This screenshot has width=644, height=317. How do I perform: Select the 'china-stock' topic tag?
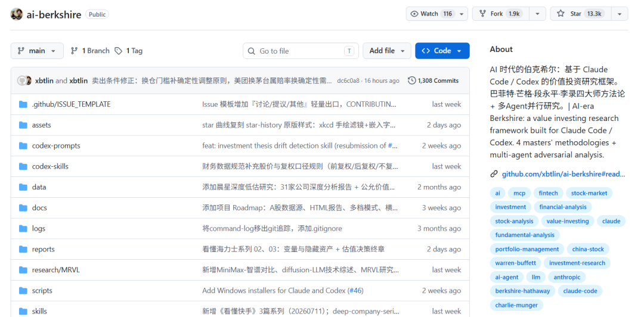(588, 249)
